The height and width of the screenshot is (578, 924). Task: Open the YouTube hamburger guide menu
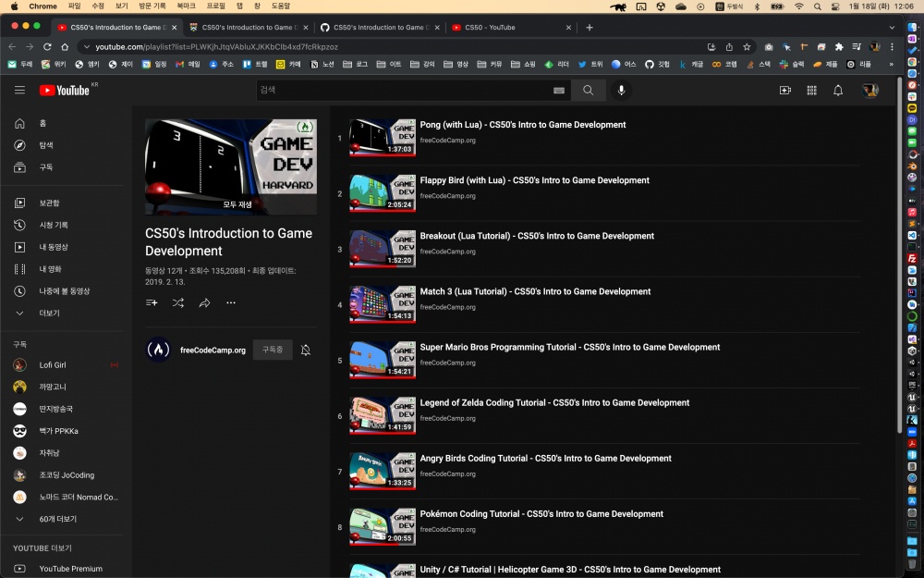19,91
